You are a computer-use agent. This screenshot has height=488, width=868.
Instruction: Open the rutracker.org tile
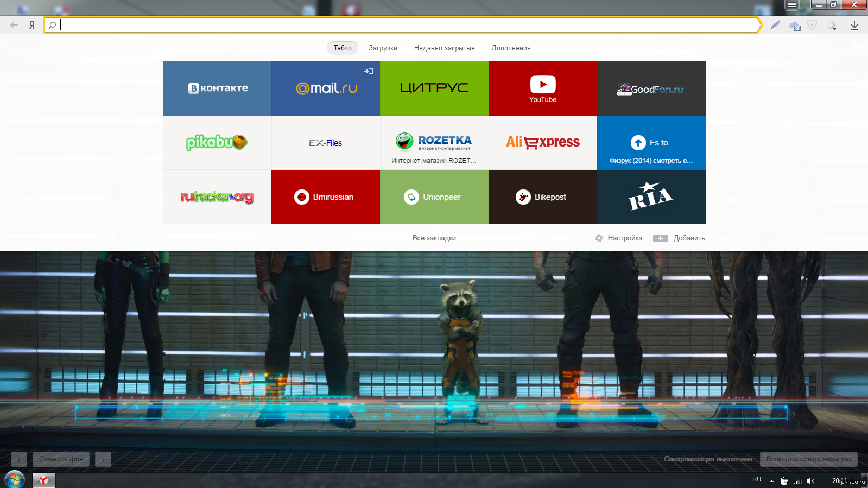point(217,197)
